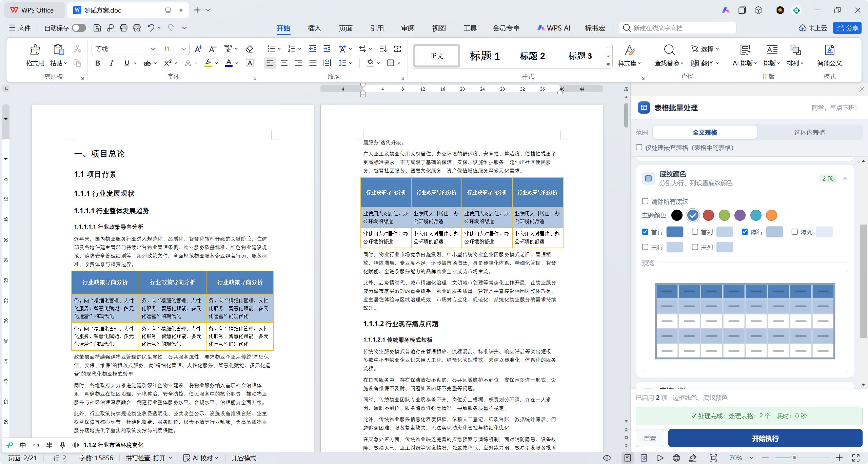868x464 pixels.
Task: Expand the styles gallery more arrow
Action: (608, 64)
